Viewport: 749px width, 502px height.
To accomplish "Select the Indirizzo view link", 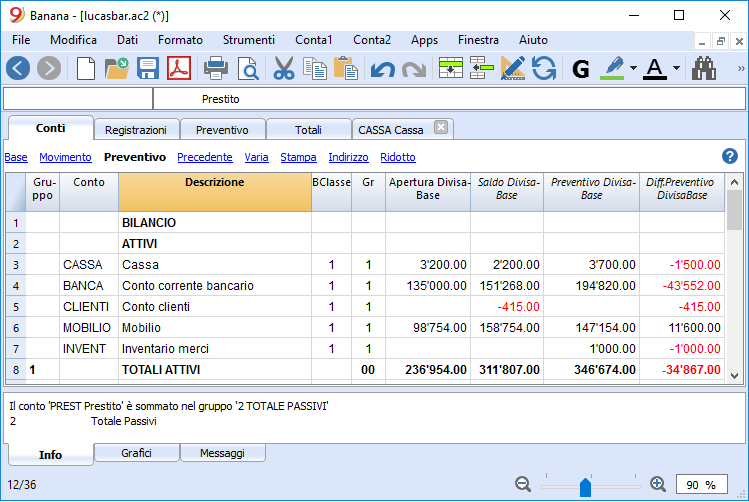I will point(348,157).
